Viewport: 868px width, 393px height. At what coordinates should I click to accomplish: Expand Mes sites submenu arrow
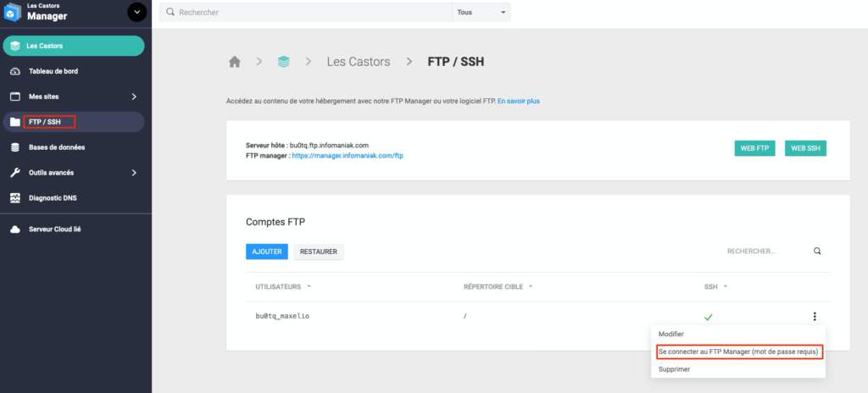(134, 97)
